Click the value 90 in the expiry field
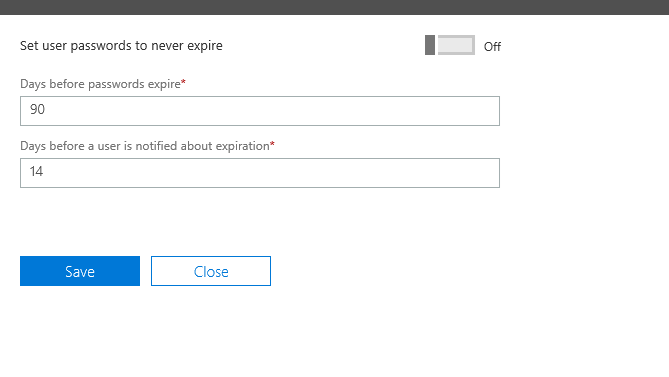This screenshot has height=377, width=669. (37, 110)
